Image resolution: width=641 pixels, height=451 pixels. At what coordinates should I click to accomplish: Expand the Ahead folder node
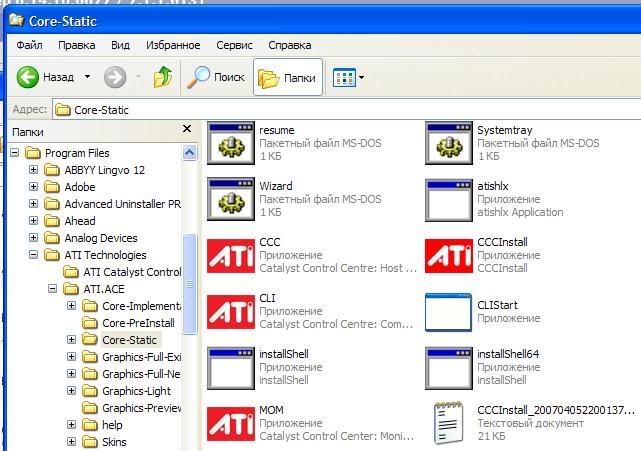(x=34, y=220)
